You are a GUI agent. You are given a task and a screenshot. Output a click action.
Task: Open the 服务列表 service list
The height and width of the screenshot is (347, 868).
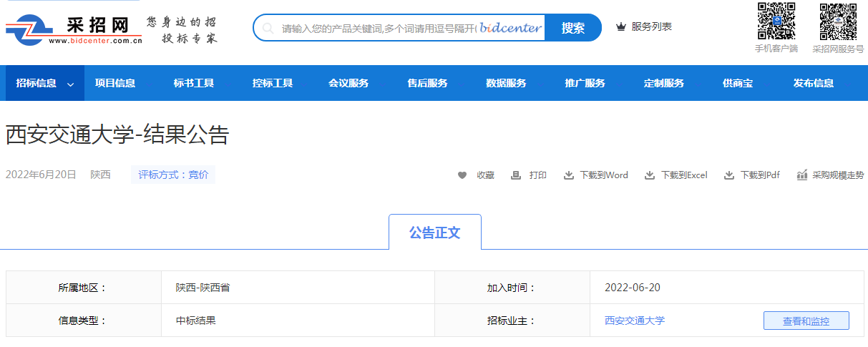click(x=651, y=27)
